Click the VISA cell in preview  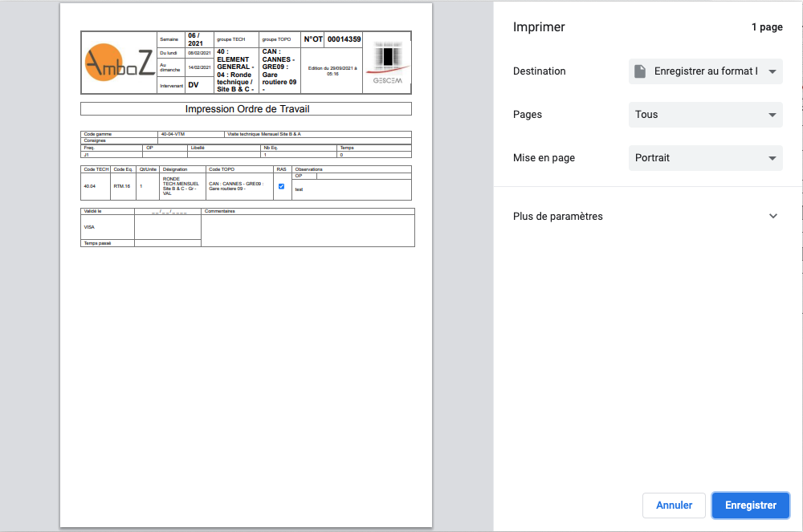(108, 227)
